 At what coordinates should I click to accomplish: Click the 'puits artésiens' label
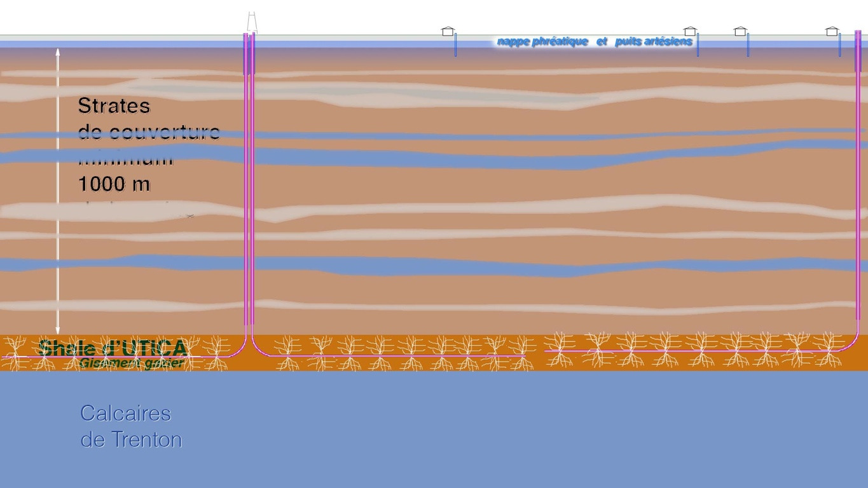[654, 41]
